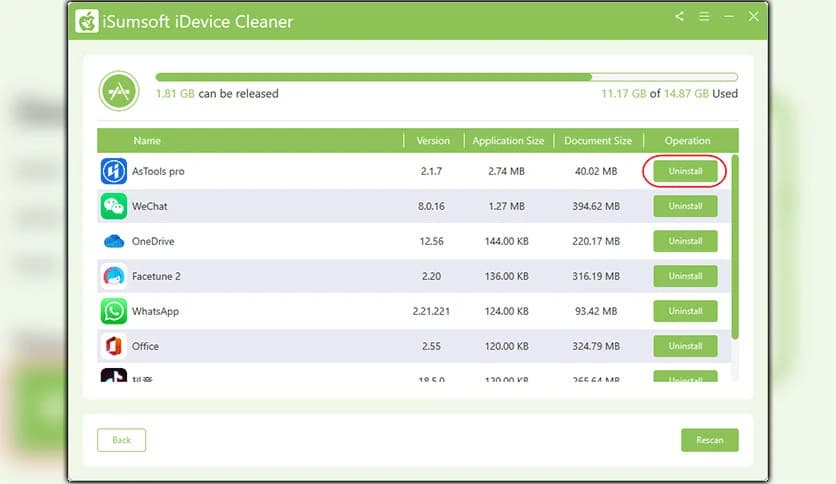This screenshot has height=484, width=836.
Task: Sort by Document Size column header
Action: tap(598, 141)
